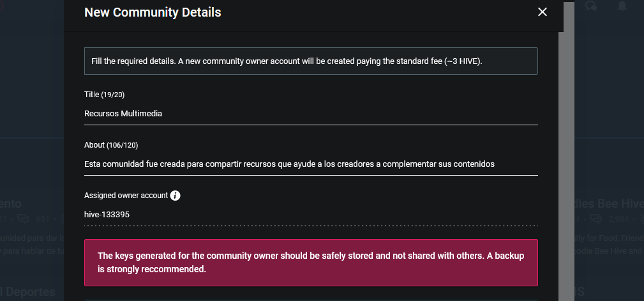Click inside the About description text field
Image resolution: width=644 pixels, height=301 pixels.
tap(311, 164)
